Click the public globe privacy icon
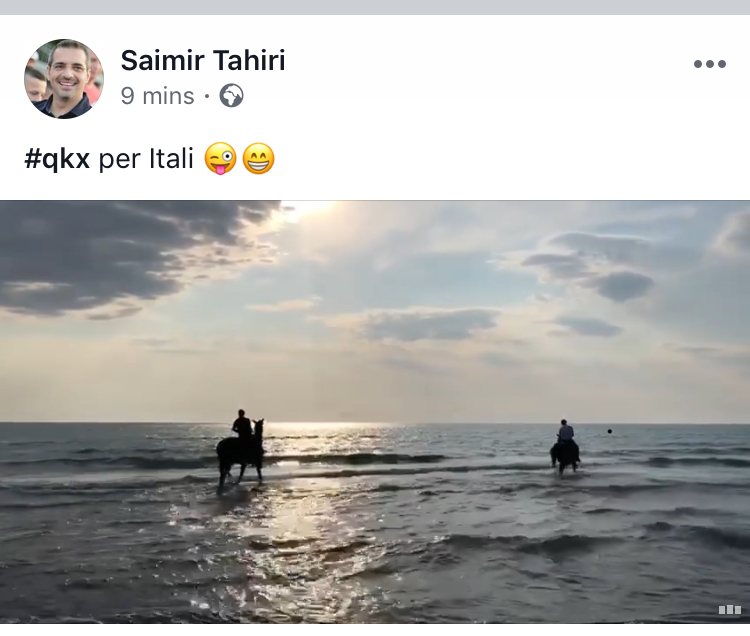 coord(231,96)
